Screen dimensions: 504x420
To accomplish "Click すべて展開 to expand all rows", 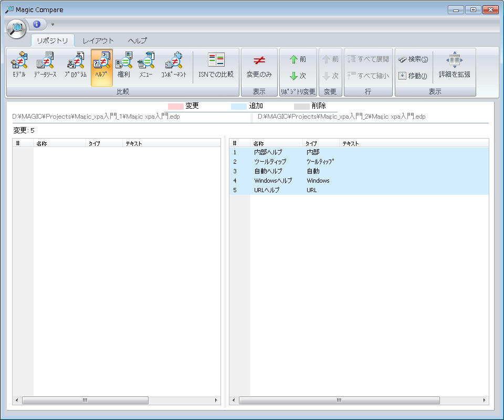I will (368, 59).
